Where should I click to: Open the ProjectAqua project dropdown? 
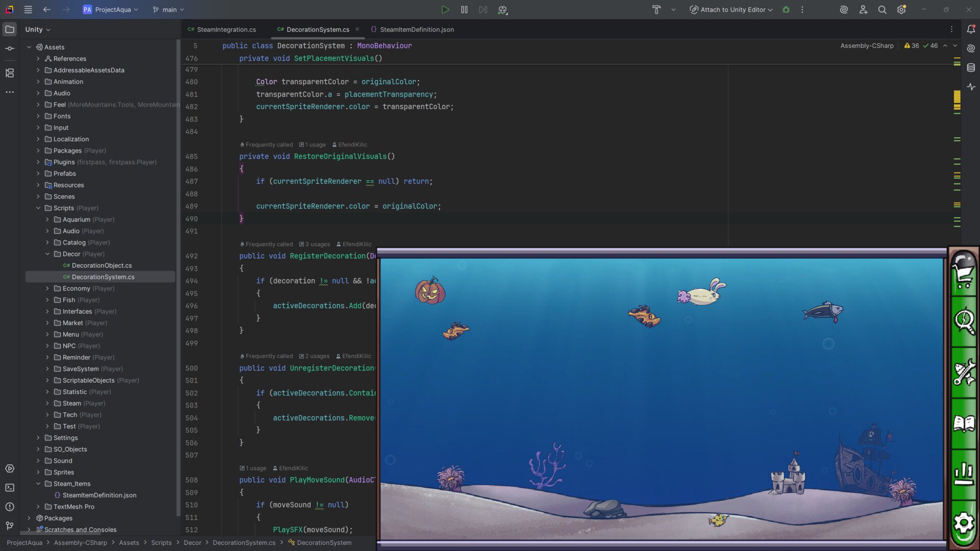[x=110, y=9]
